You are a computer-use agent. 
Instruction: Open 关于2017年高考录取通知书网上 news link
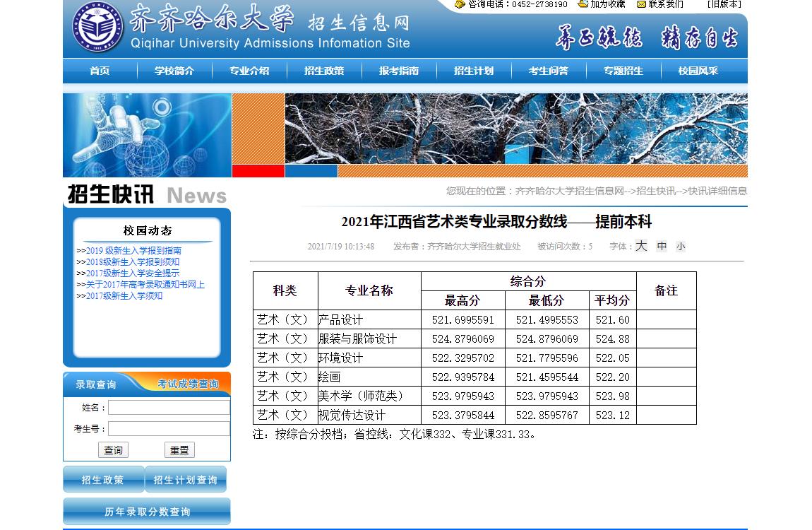145,284
